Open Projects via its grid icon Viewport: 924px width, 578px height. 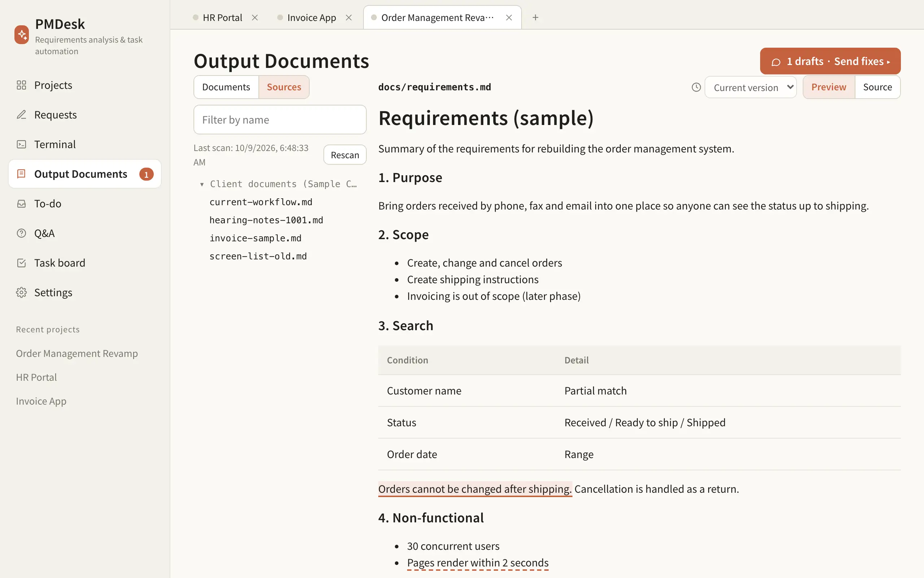point(21,85)
